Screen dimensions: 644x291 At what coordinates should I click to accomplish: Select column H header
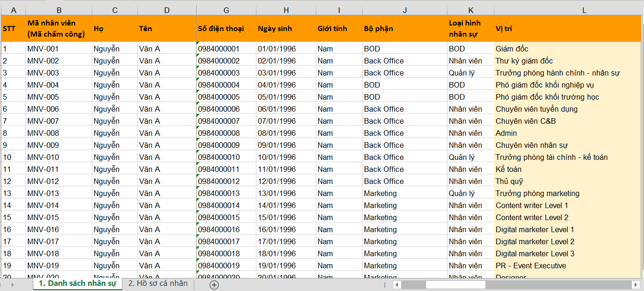coord(286,10)
